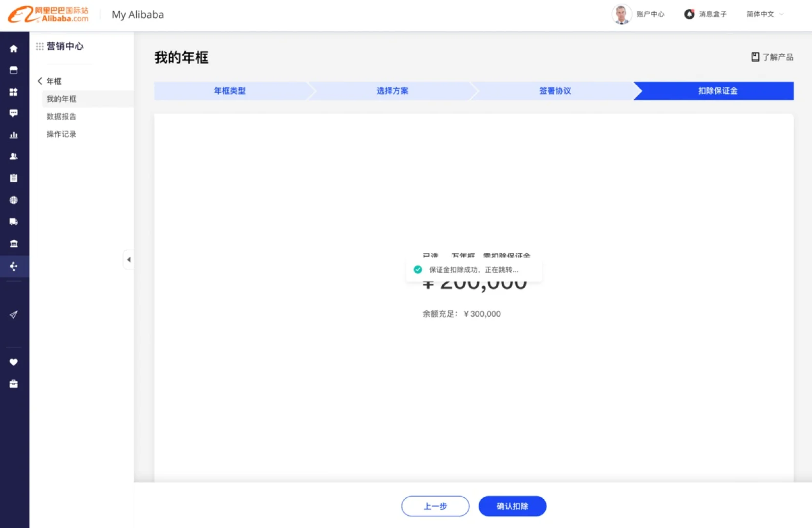Click the paper plane icon in sidebar
The image size is (812, 528).
coord(14,314)
